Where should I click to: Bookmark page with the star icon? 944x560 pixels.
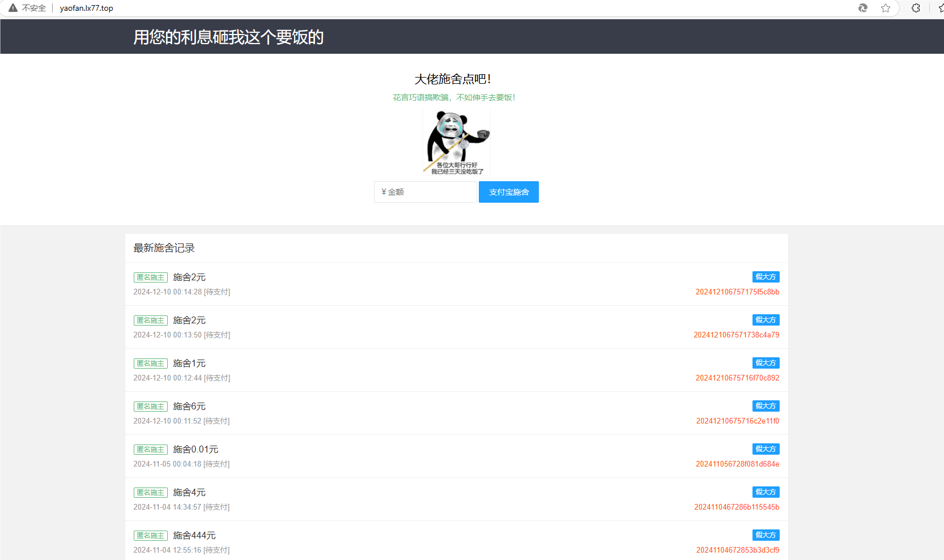(x=886, y=8)
